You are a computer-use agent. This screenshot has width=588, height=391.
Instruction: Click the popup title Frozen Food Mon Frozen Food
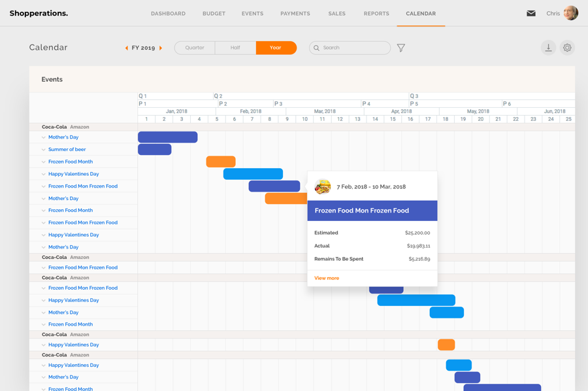click(x=362, y=211)
